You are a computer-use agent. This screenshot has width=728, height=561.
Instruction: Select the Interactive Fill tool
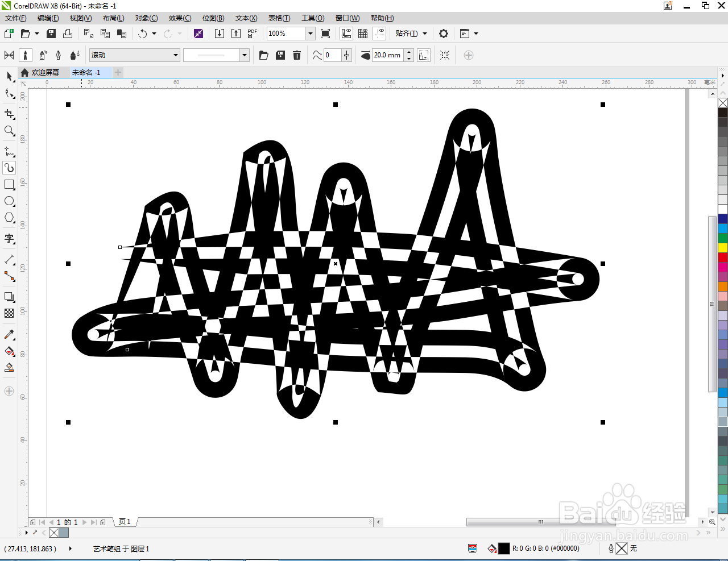click(9, 351)
